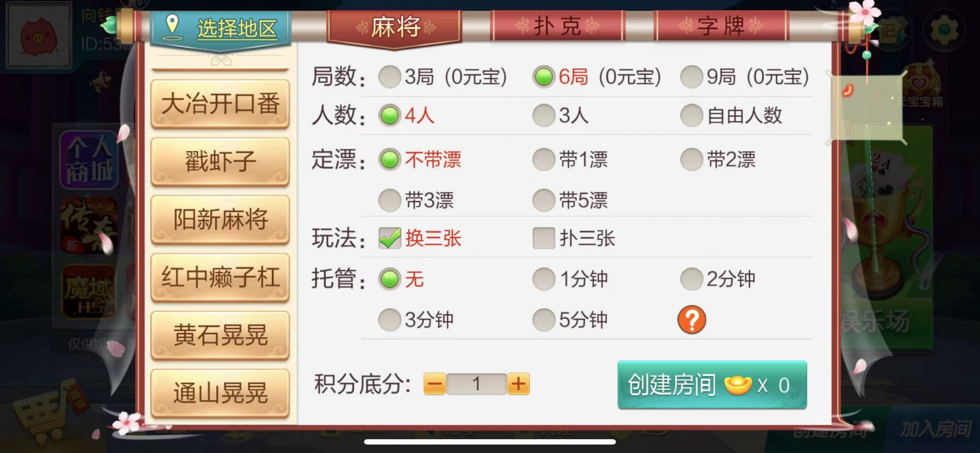Screen dimensions: 980x453
Task: Select 红中癞子杠 game from list
Action: 220,277
